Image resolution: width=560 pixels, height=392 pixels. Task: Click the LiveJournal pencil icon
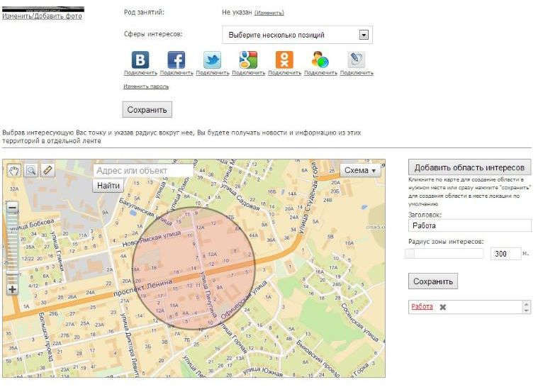pos(357,60)
